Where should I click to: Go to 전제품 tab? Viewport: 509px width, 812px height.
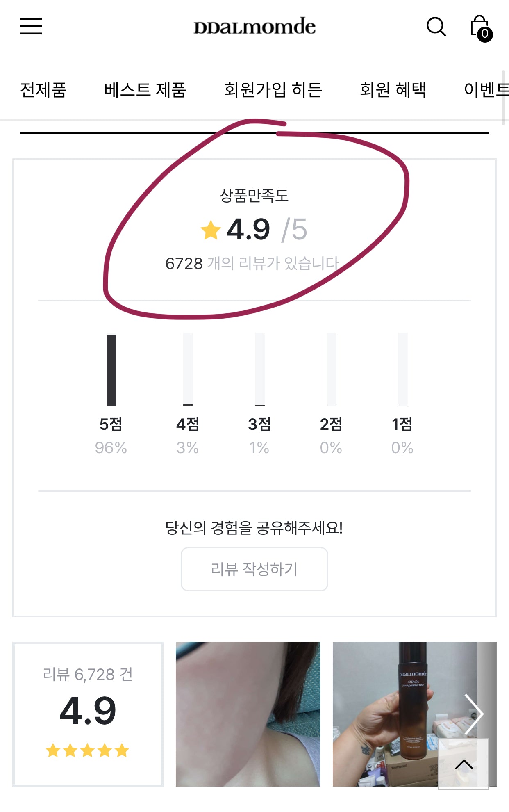43,90
